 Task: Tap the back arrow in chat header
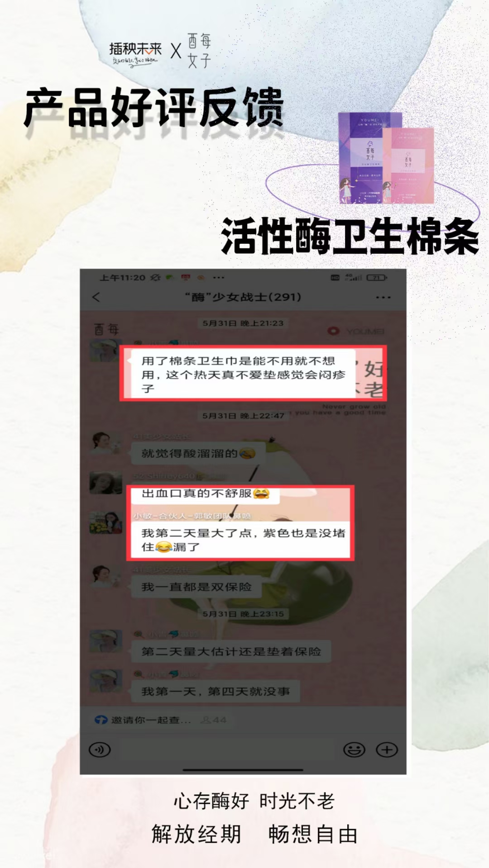[x=96, y=297]
